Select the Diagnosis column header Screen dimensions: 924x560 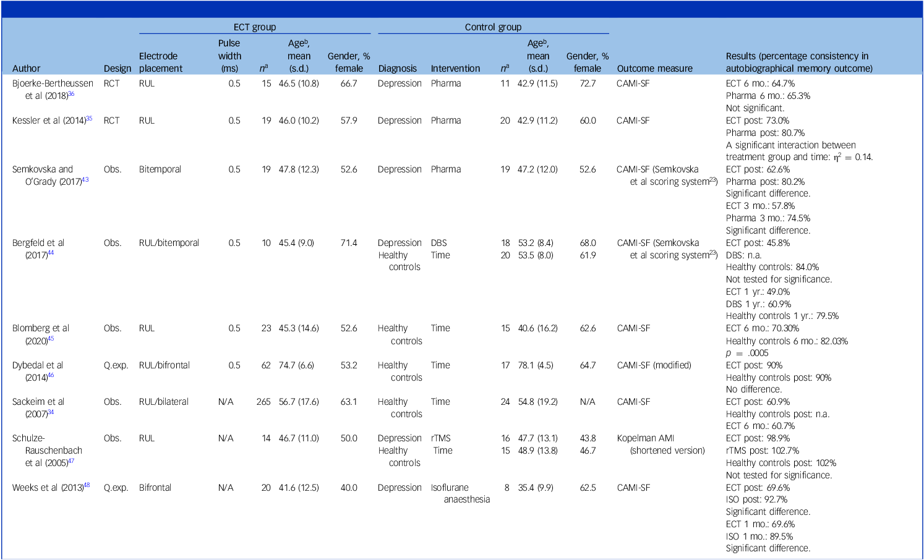tap(397, 69)
